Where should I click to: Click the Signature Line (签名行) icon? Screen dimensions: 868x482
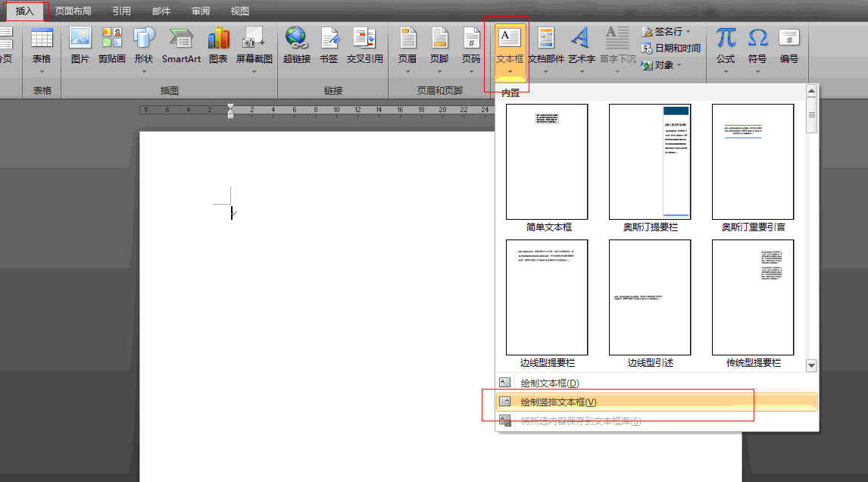pyautogui.click(x=647, y=32)
